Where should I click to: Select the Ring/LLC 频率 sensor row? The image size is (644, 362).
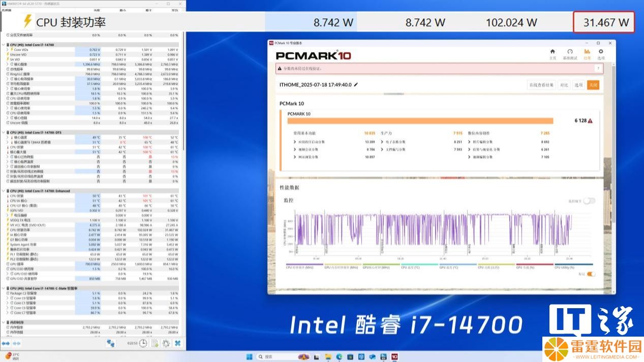[x=92, y=74]
